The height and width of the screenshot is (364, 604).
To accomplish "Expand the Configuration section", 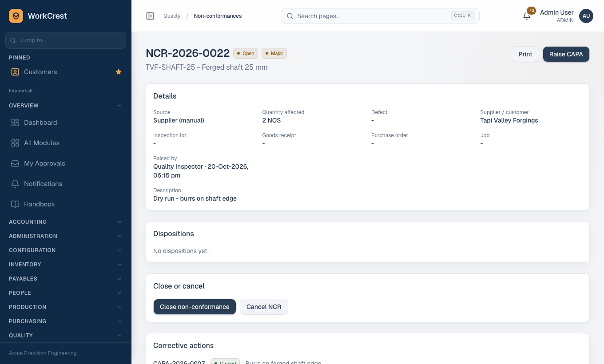I will pos(66,250).
